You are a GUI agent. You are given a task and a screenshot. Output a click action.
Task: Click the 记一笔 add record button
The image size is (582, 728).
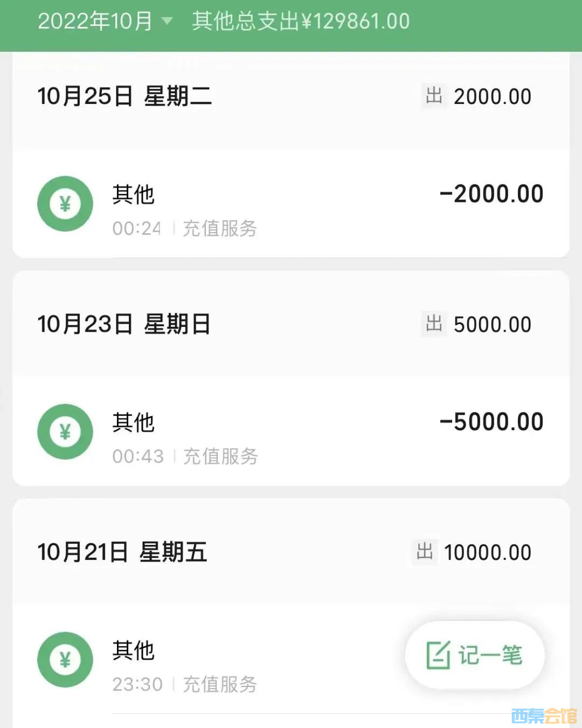475,655
